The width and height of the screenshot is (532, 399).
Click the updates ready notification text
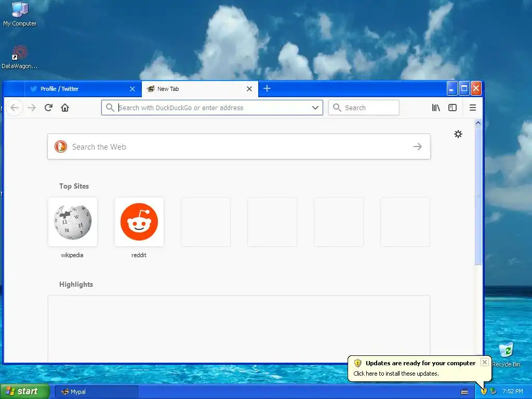pos(396,374)
